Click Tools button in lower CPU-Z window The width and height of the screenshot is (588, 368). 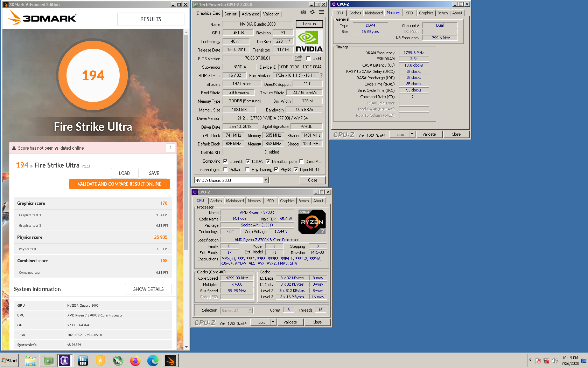(x=260, y=322)
